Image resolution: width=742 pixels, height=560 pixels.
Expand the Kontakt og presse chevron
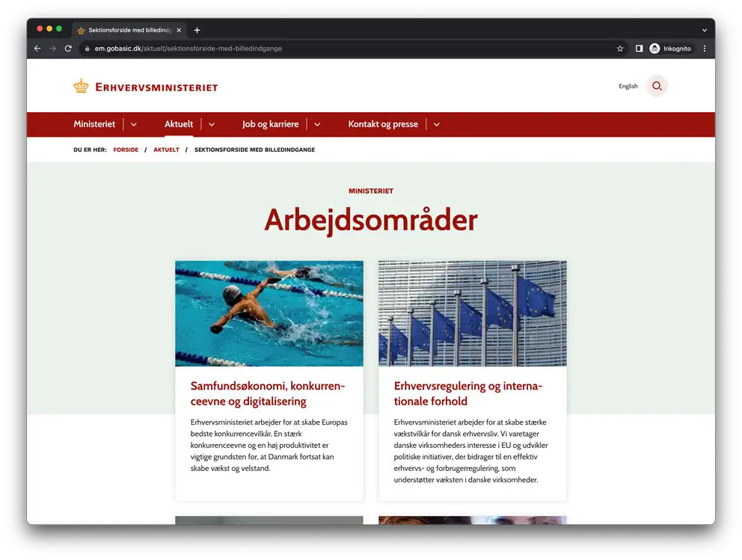[437, 124]
